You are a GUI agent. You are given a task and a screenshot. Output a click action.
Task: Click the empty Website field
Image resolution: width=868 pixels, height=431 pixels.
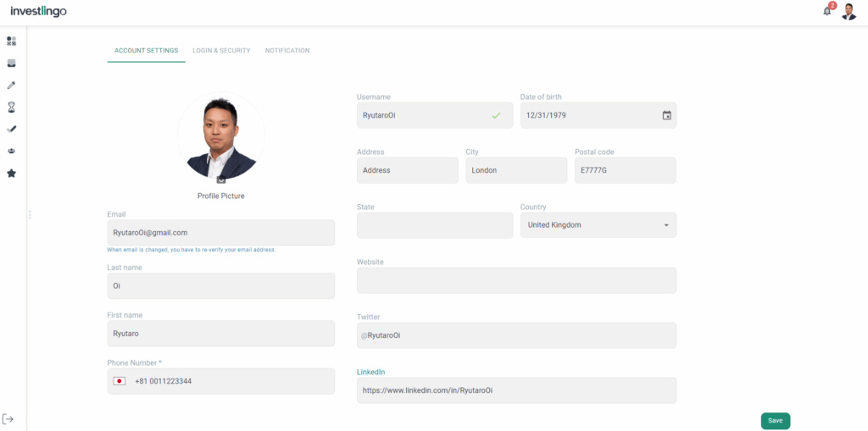pos(516,280)
